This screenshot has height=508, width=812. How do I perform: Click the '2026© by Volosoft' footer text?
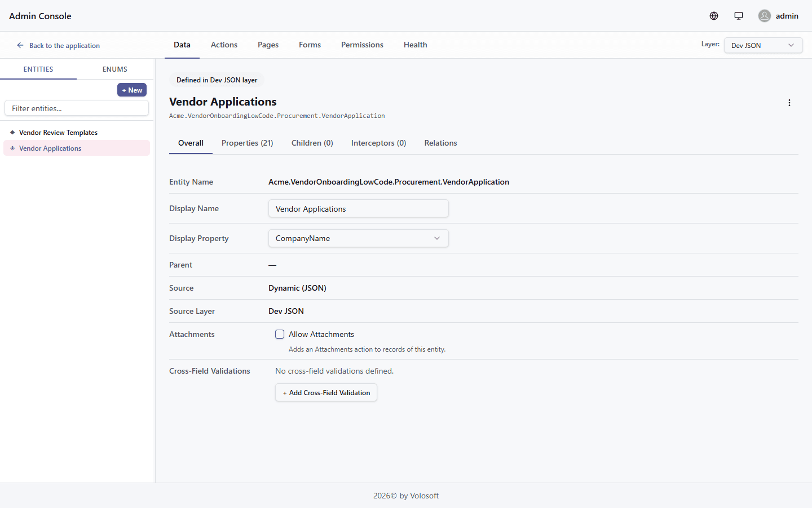tap(406, 496)
